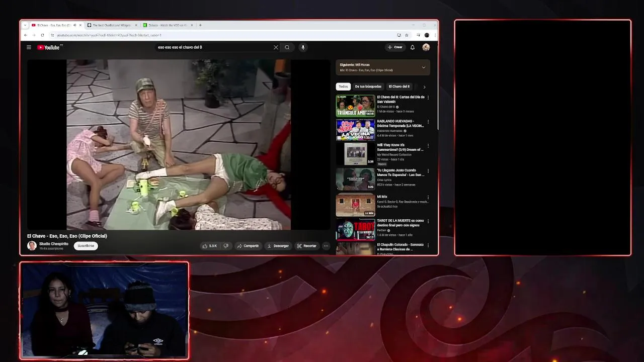Click the Recortar clip button

307,246
